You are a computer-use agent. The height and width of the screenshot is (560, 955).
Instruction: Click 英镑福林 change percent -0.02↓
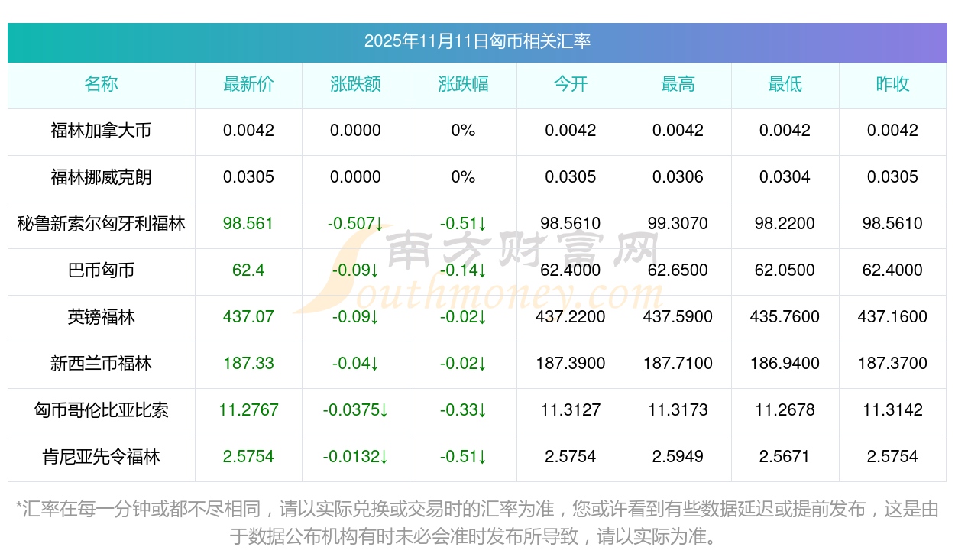tap(463, 317)
